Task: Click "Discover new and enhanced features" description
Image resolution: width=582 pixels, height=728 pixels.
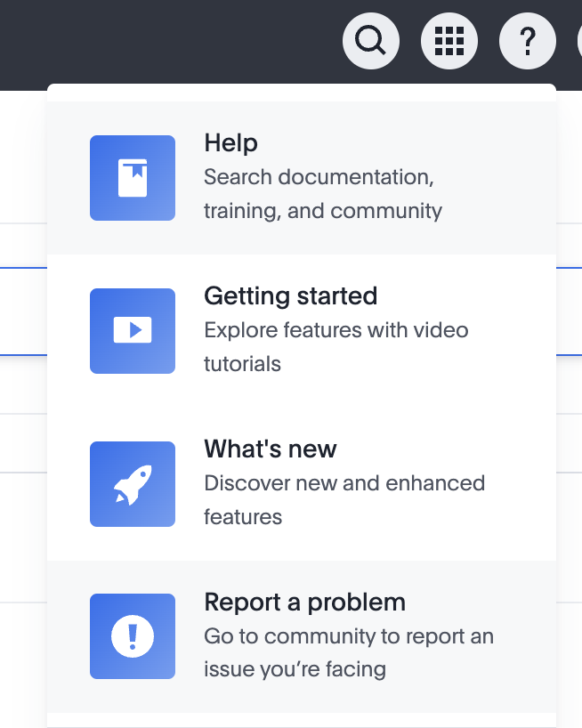Action: [x=344, y=500]
